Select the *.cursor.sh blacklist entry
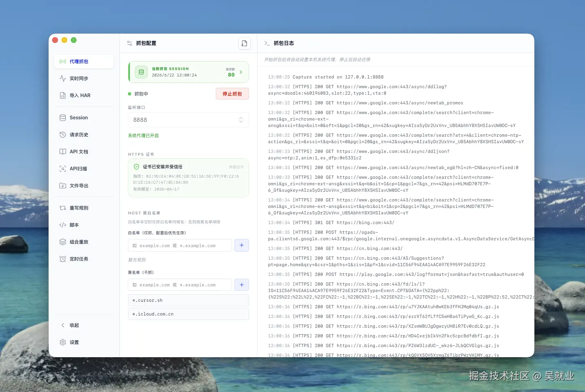 pyautogui.click(x=188, y=300)
